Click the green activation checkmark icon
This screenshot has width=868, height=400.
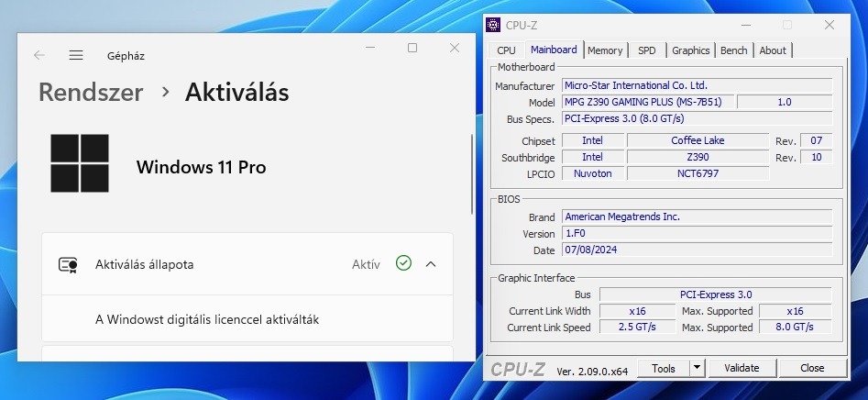pos(403,263)
